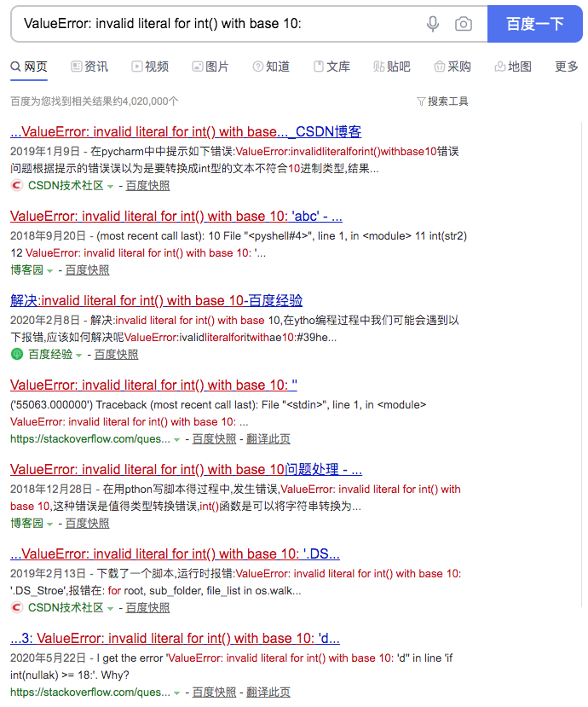Click the play icon on 视频 tab

pos(136,67)
